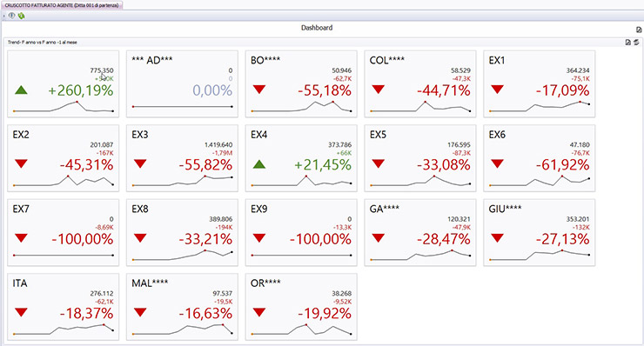The image size is (644, 346).
Task: Click the -100,00% value in EX7 card
Action: pyautogui.click(x=82, y=239)
